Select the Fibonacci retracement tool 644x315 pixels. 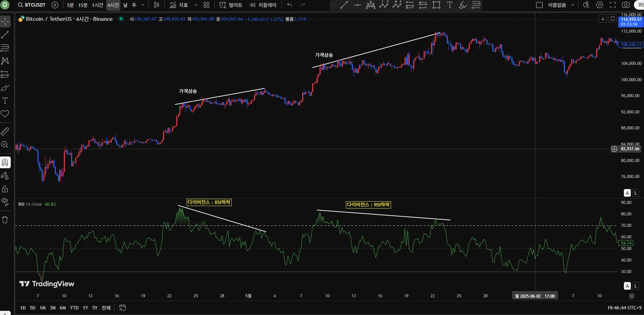pos(5,48)
